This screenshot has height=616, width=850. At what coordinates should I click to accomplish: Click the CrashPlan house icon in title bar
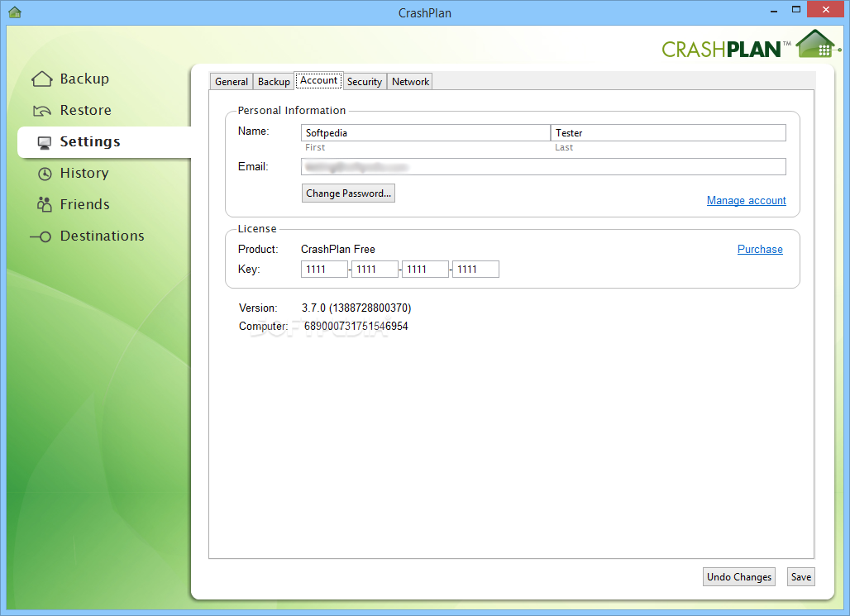15,12
